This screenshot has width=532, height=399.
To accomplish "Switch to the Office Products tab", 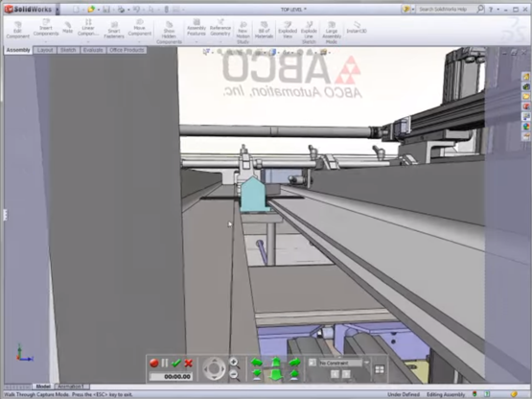I will pyautogui.click(x=127, y=50).
